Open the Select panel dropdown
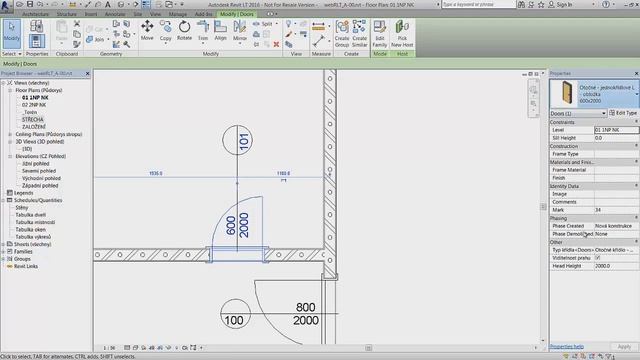This screenshot has height=360, width=640. pos(11,54)
